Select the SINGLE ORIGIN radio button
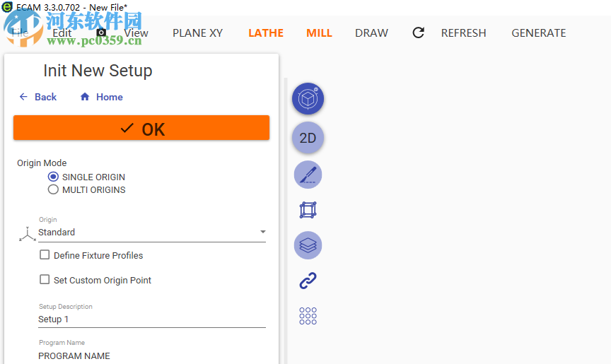This screenshot has height=364, width=611. [x=53, y=177]
